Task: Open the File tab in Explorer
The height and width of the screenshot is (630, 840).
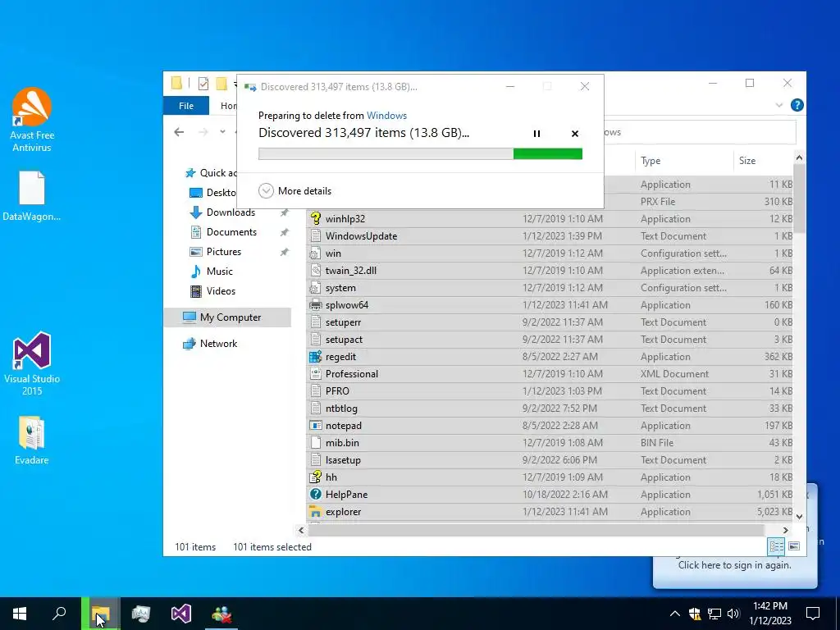Action: click(186, 106)
